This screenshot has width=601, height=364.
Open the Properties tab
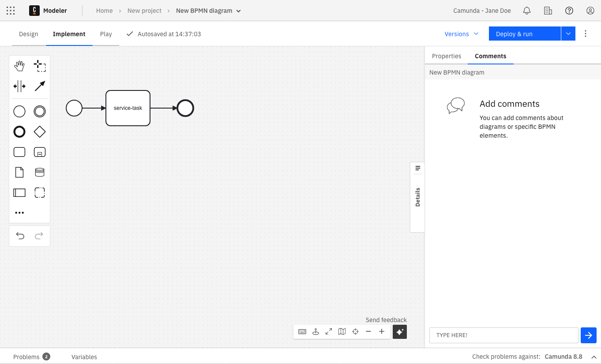click(x=447, y=56)
